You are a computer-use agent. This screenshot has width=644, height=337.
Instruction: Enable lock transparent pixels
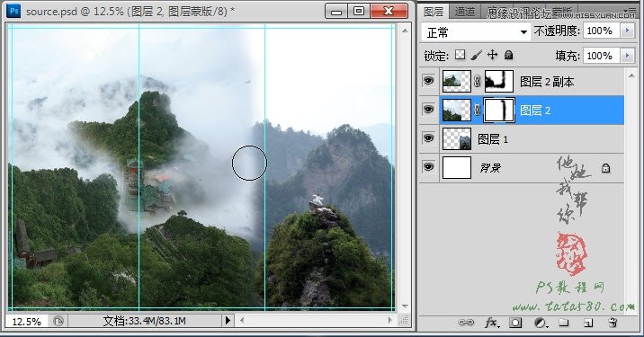click(x=460, y=55)
